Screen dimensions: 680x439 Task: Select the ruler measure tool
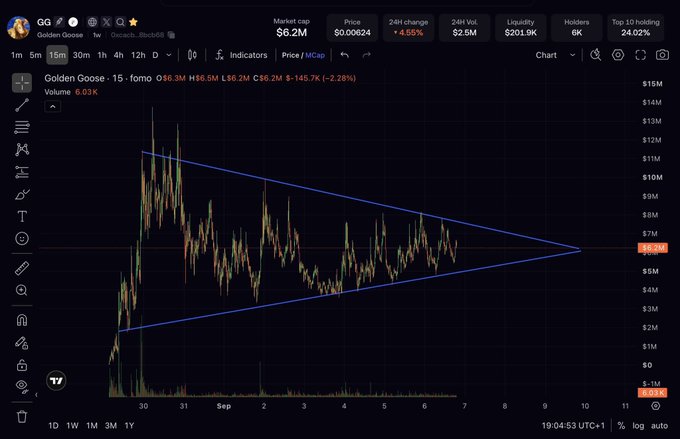pos(22,268)
